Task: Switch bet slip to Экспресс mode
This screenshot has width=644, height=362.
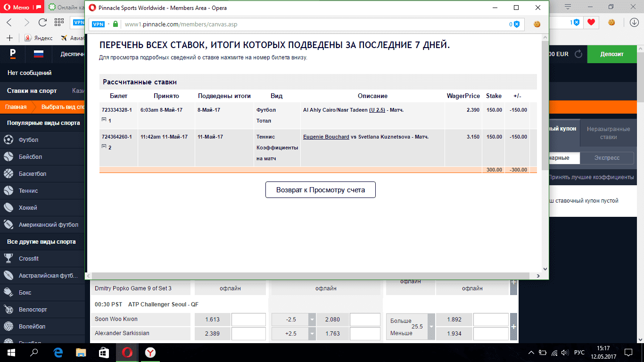Action: (607, 158)
